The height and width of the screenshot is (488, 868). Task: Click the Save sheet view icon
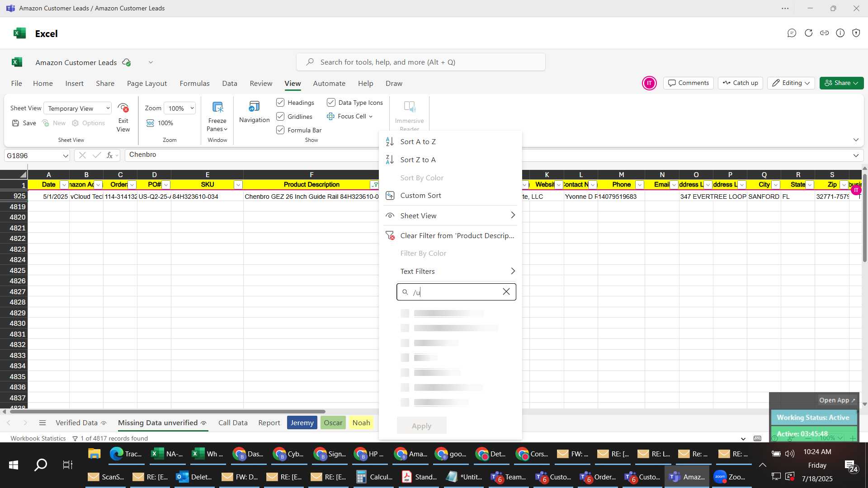(x=15, y=123)
